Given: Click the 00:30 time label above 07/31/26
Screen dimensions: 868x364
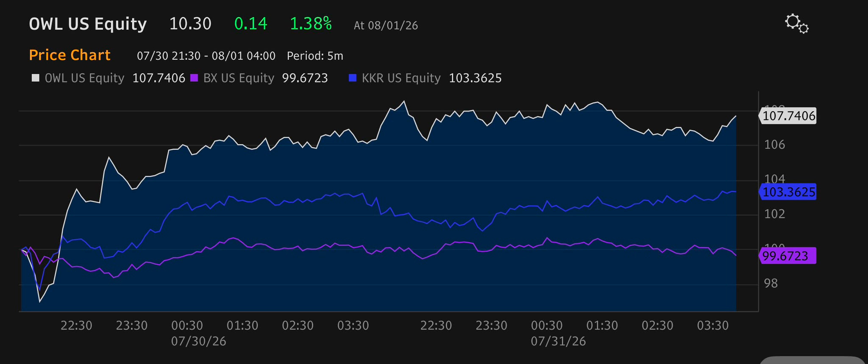Looking at the screenshot, I should (x=547, y=326).
